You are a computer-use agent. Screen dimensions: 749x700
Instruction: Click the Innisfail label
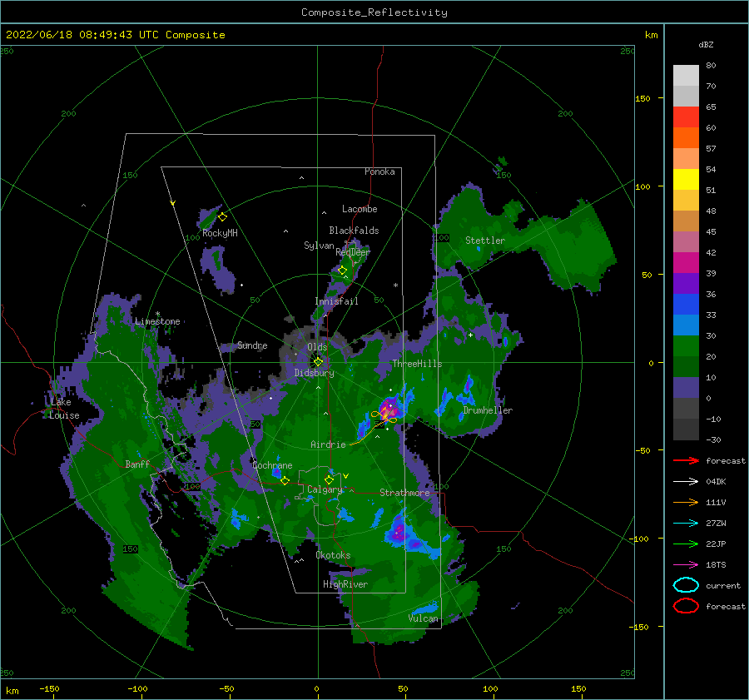pos(336,301)
